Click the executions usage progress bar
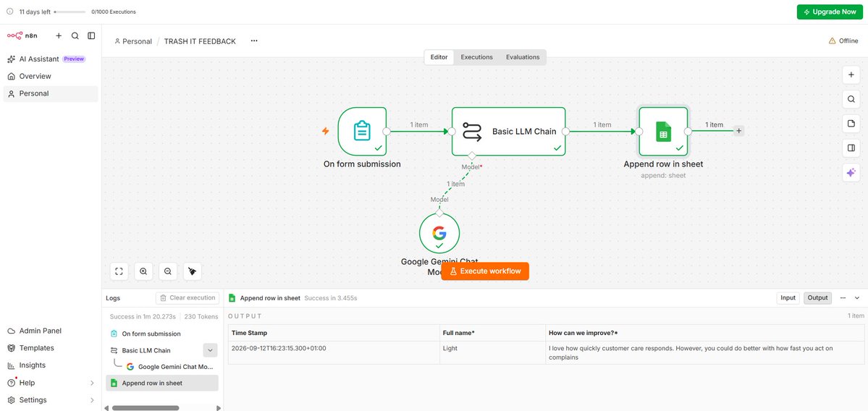This screenshot has height=411, width=868. pyautogui.click(x=69, y=12)
